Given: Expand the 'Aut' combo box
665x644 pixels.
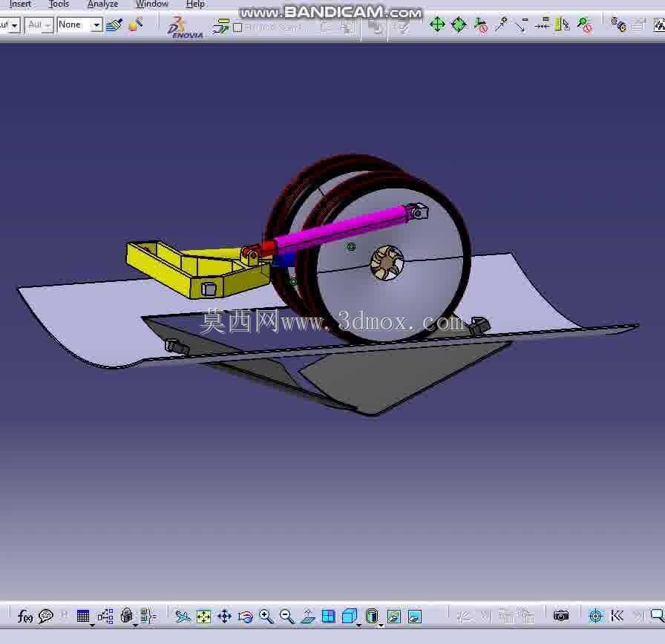Looking at the screenshot, I should point(48,25).
